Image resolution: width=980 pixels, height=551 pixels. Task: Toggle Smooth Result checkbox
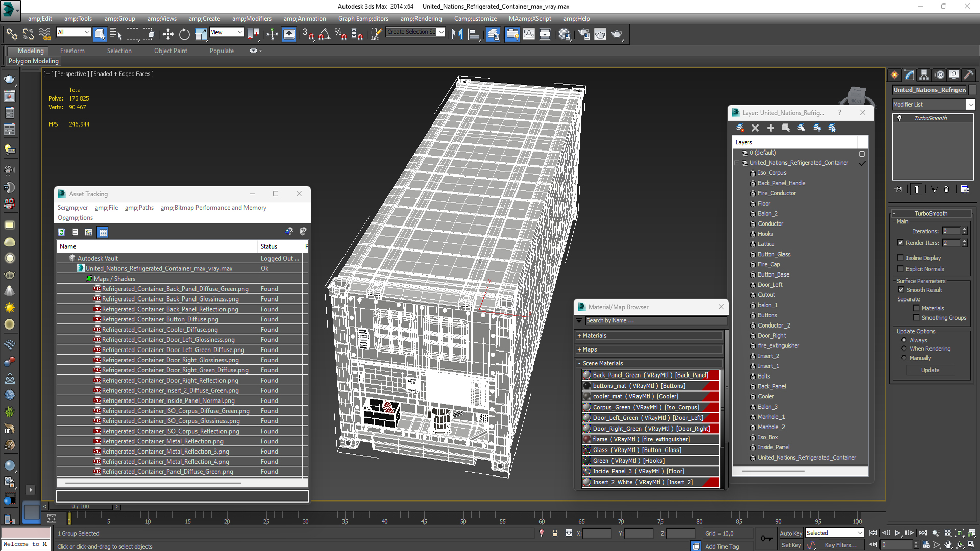[x=901, y=290]
